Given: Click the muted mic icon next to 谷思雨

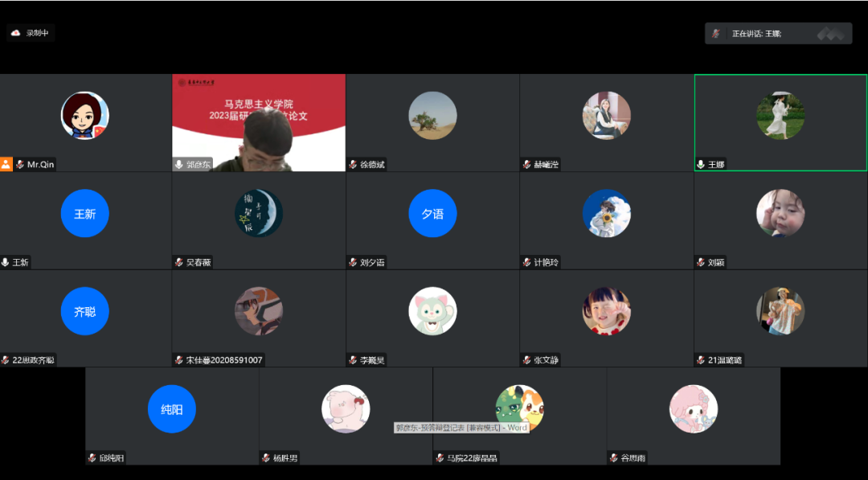Looking at the screenshot, I should 613,457.
